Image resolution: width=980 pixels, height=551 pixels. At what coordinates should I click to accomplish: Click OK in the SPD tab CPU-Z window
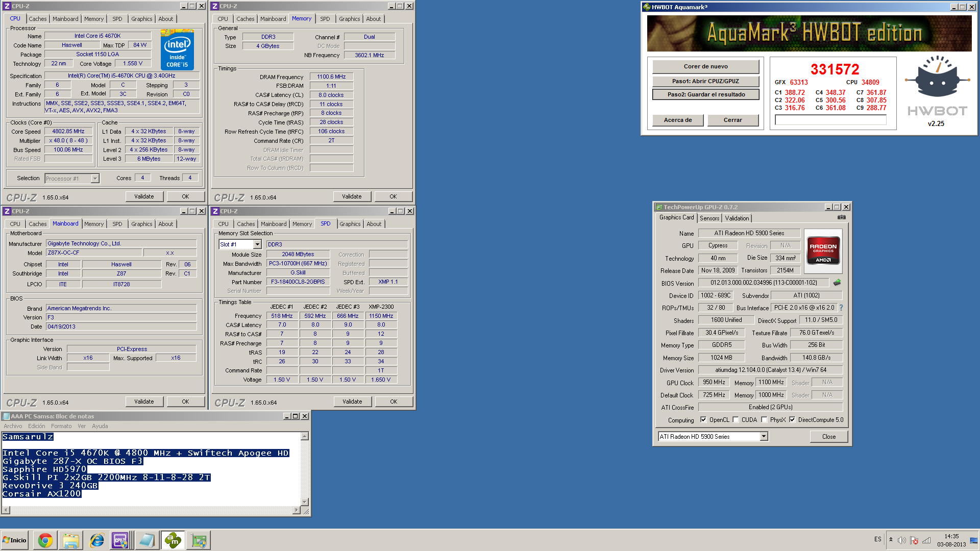pos(394,402)
